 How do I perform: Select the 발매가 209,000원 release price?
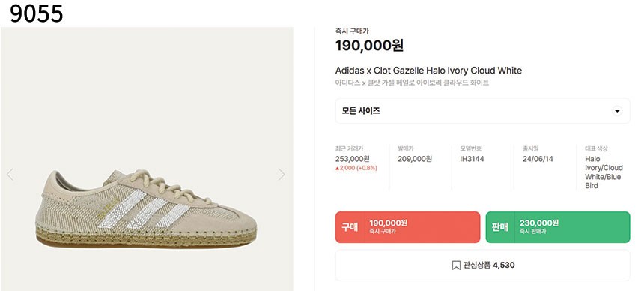pos(415,159)
